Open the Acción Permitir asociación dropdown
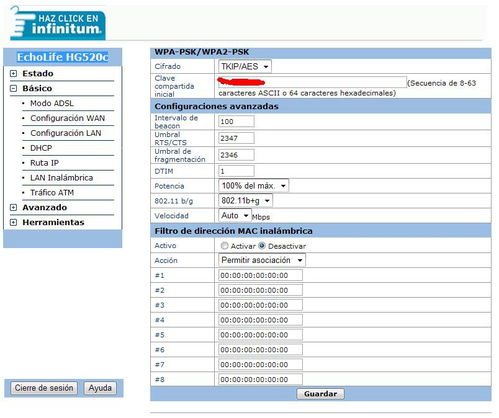The height and width of the screenshot is (418, 499). pos(262,260)
